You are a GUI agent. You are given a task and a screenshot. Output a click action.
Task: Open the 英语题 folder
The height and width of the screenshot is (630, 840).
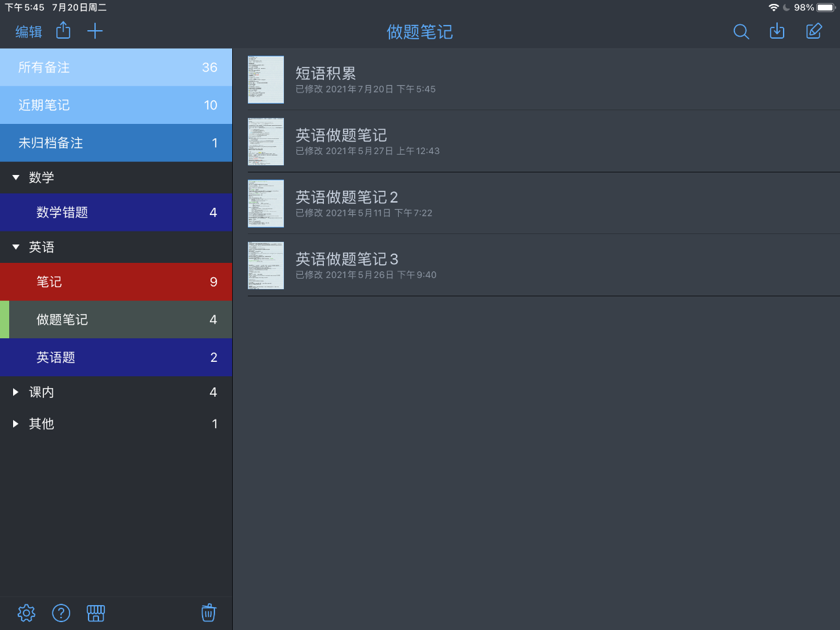(x=116, y=357)
